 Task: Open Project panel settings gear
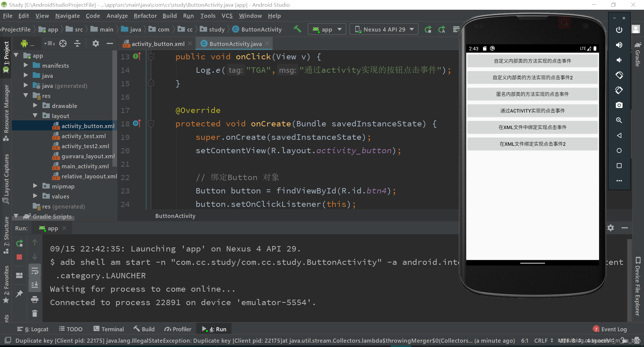coord(96,44)
